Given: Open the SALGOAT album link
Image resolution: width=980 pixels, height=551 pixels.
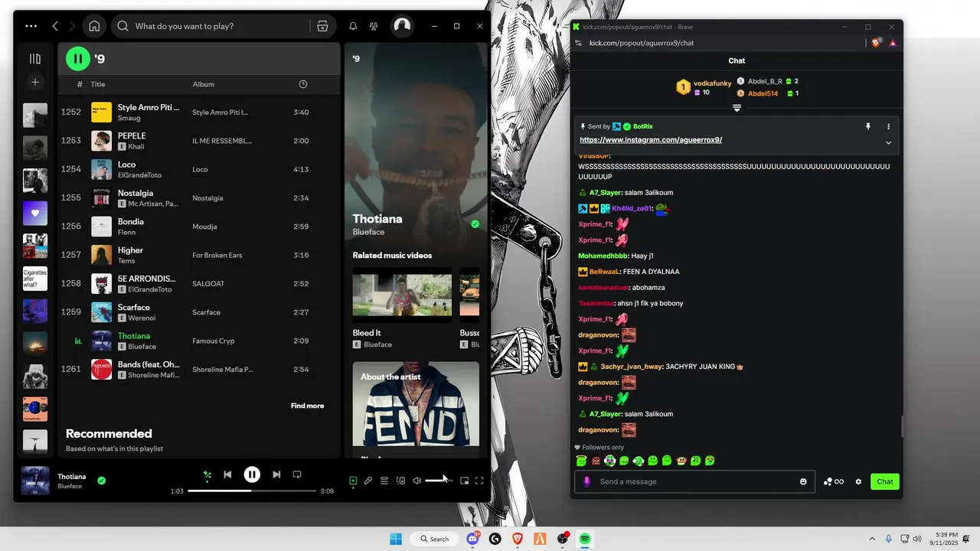Looking at the screenshot, I should coord(208,284).
